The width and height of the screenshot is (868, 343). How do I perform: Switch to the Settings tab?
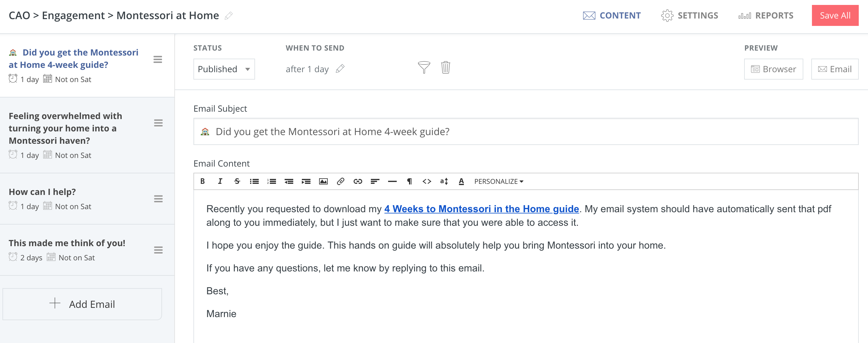tap(690, 15)
